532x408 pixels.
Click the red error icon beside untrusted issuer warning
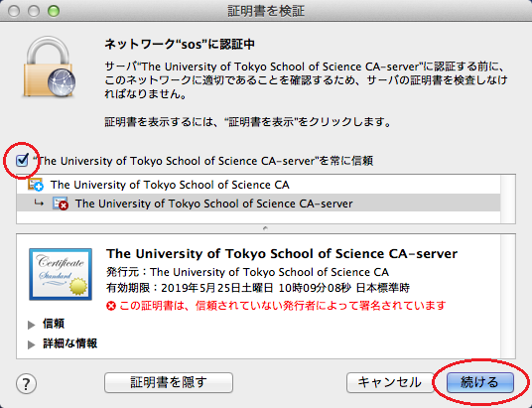pyautogui.click(x=111, y=306)
